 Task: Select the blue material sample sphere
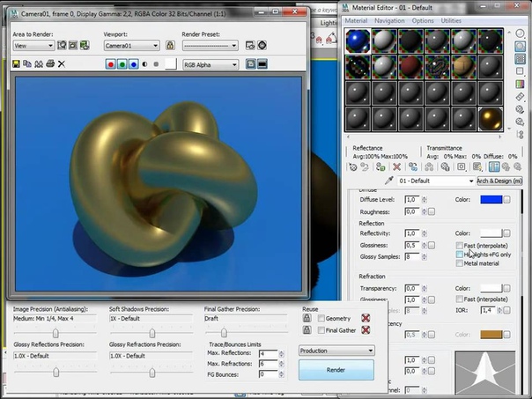point(358,41)
